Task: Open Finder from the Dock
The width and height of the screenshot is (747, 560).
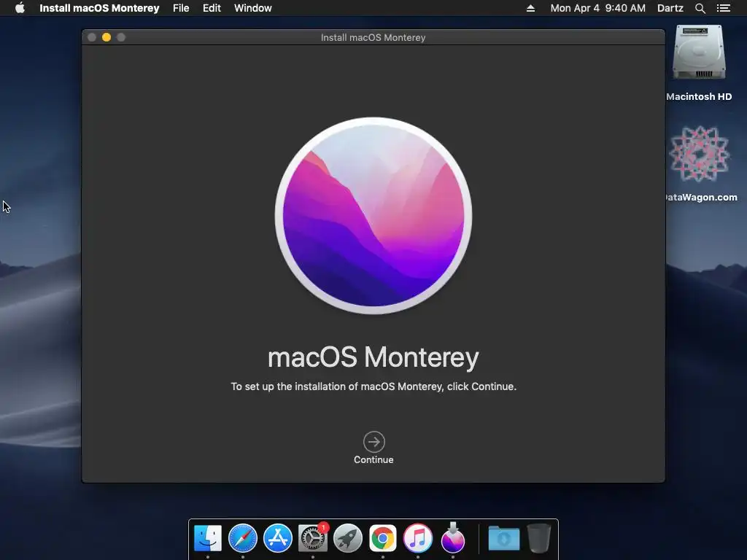Action: tap(208, 539)
